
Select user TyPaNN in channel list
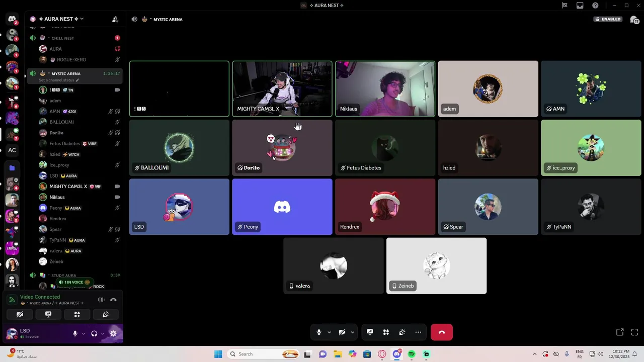click(x=79, y=240)
